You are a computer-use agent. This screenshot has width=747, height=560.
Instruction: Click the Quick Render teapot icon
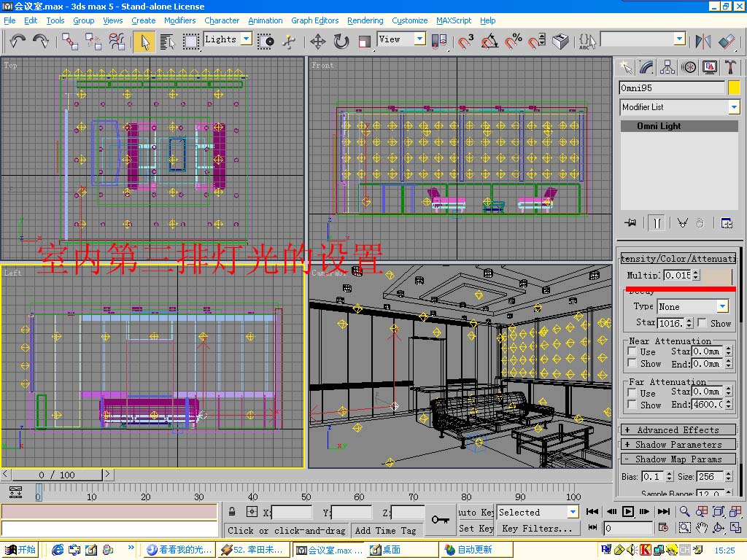(560, 41)
